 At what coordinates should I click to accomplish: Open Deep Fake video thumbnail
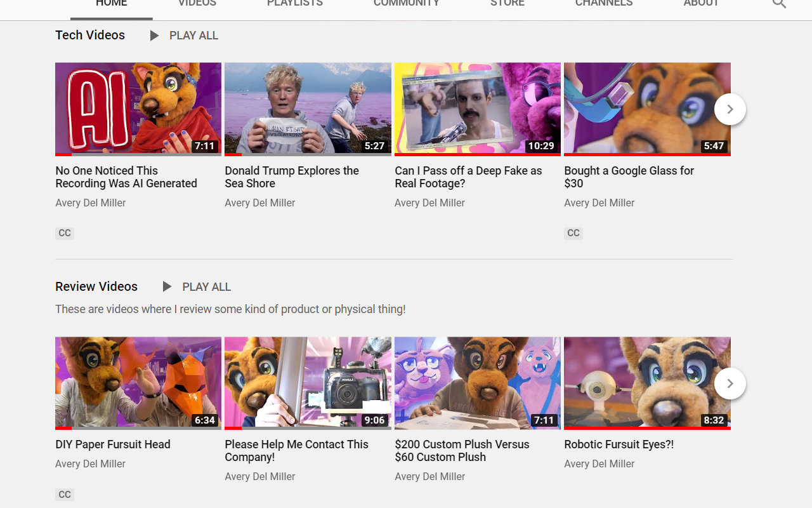pyautogui.click(x=478, y=109)
